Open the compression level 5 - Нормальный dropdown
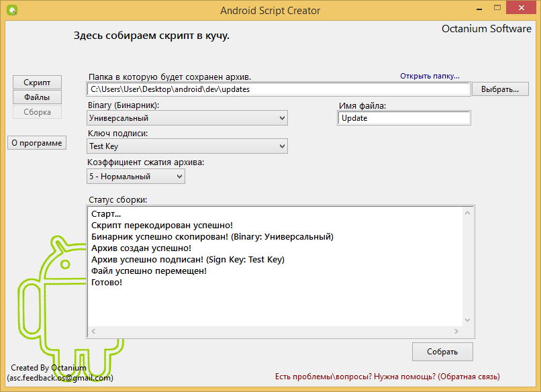 point(136,177)
